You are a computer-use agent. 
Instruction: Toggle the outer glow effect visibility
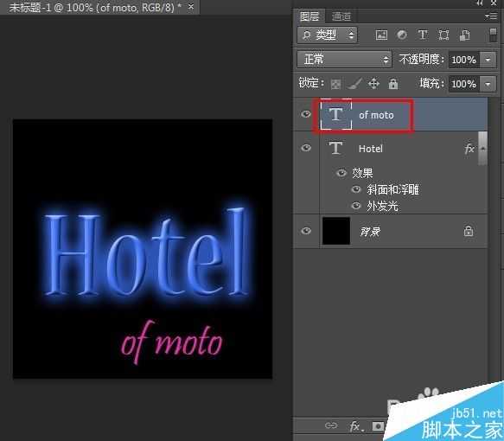tap(356, 206)
